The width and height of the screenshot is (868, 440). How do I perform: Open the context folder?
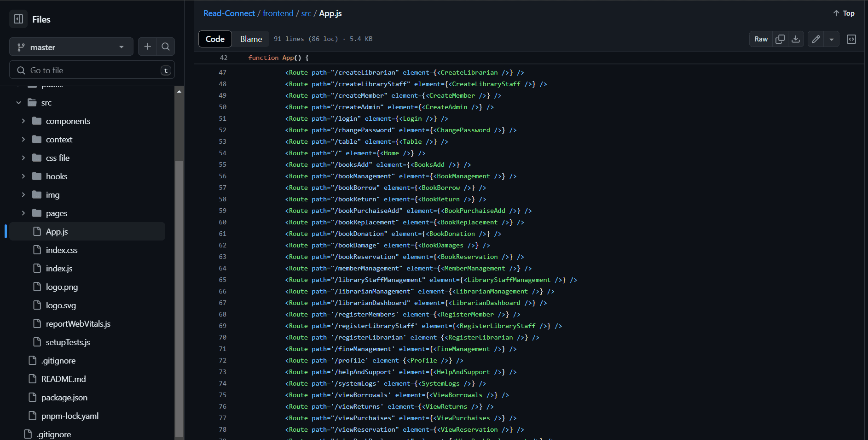tap(59, 140)
